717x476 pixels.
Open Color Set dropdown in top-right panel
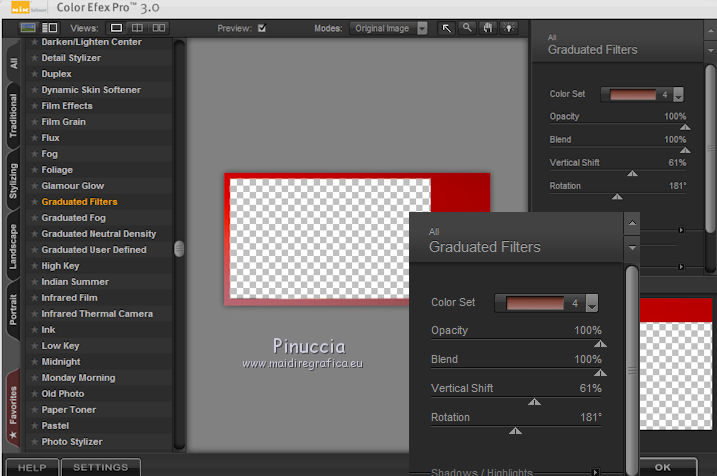[679, 95]
